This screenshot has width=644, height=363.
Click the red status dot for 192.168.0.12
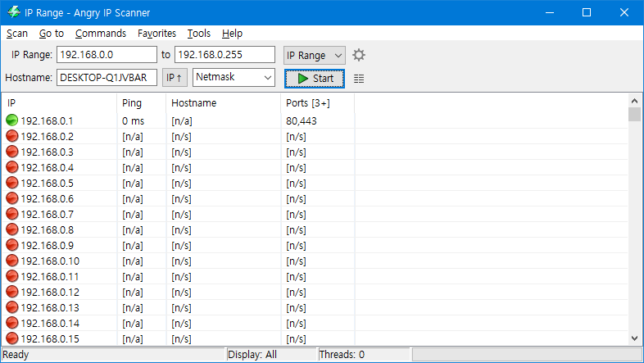(12, 292)
